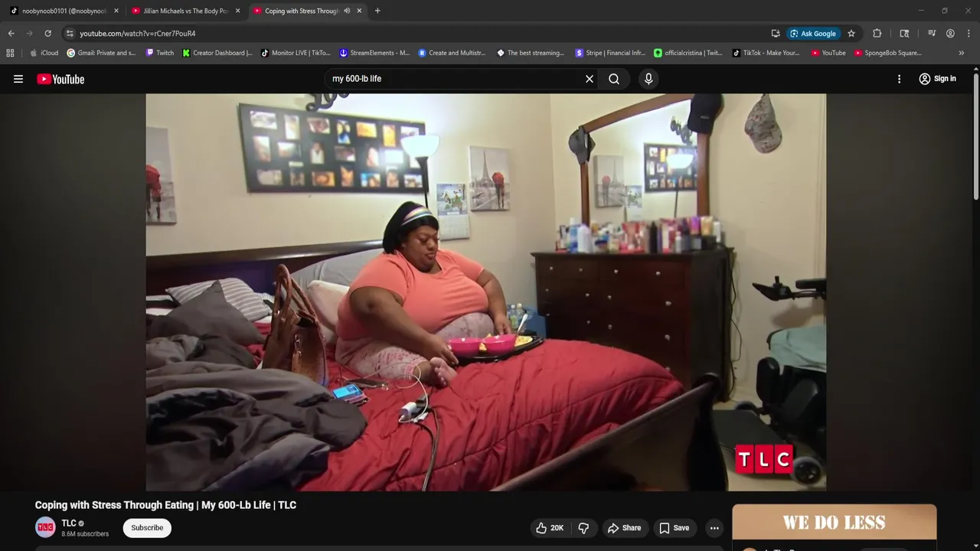
Task: Open The best streaming bookmark
Action: (x=531, y=53)
